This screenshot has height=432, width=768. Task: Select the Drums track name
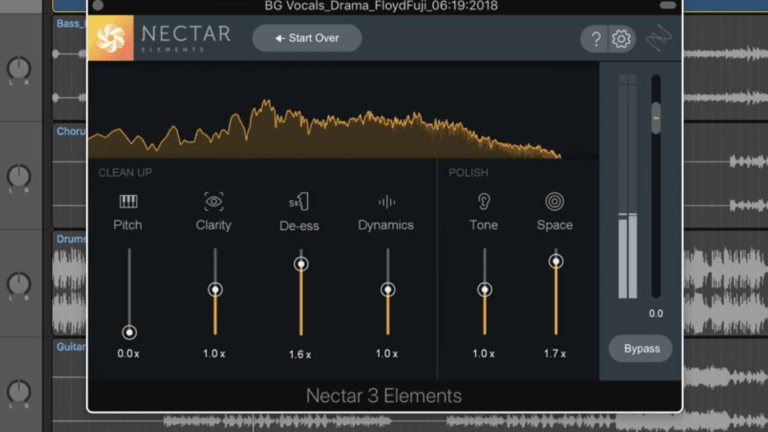71,239
